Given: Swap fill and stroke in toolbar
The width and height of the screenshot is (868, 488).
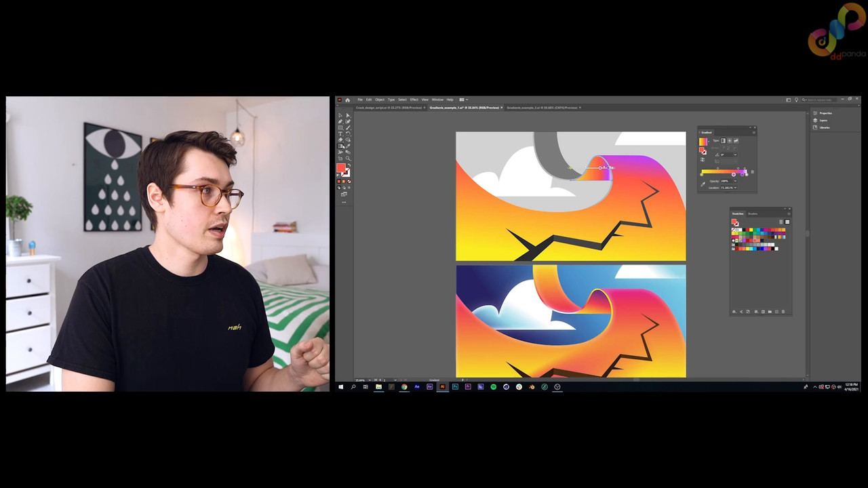Looking at the screenshot, I should point(349,165).
